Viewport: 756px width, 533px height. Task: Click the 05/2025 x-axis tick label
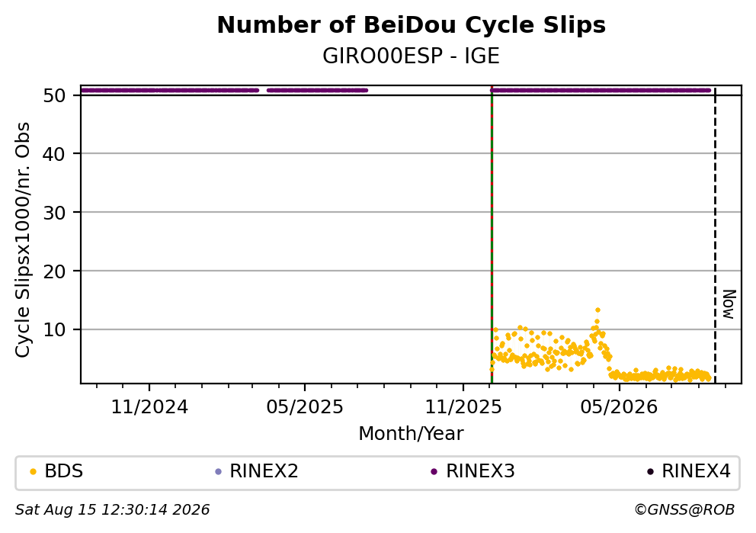[305, 407]
